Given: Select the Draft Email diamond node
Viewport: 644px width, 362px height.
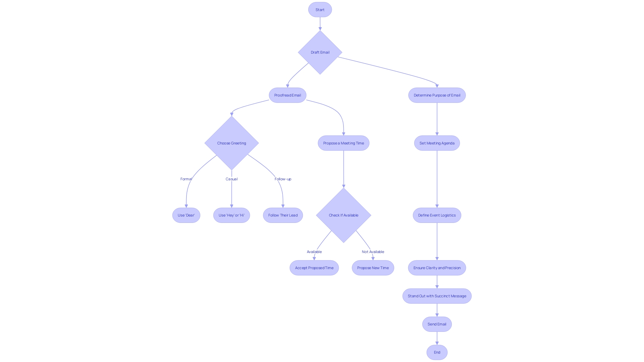Looking at the screenshot, I should [x=320, y=52].
